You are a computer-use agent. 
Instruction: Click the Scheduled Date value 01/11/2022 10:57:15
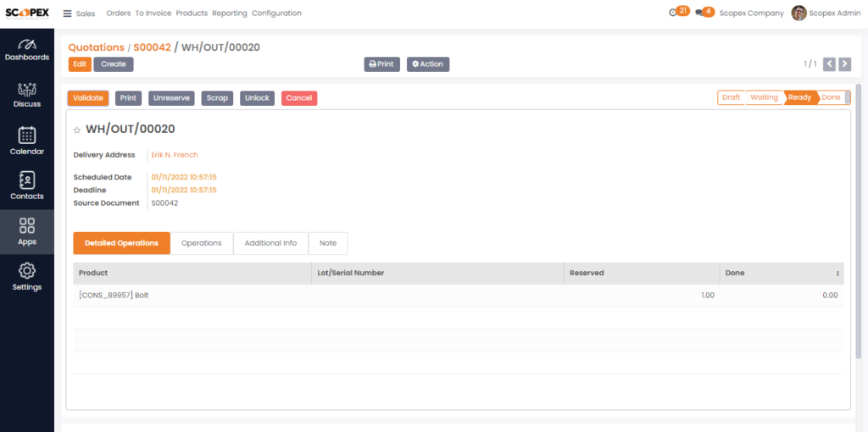(184, 177)
